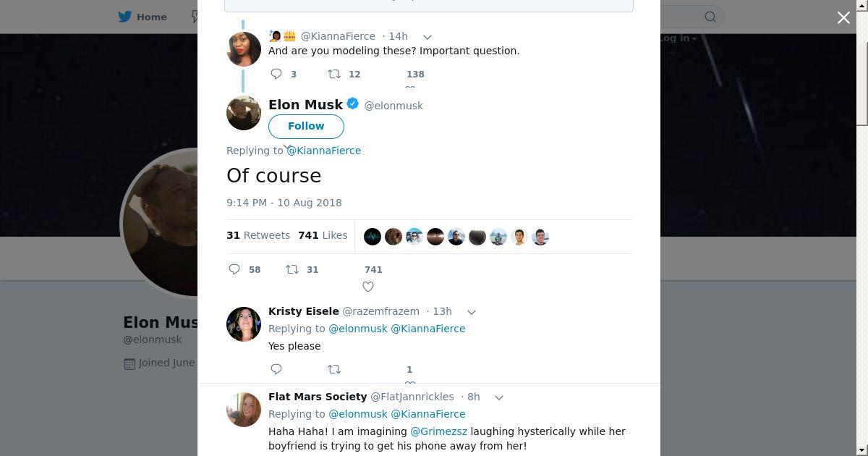The width and height of the screenshot is (868, 456).
Task: Like Elon Musk's tweet with heart icon
Action: pyautogui.click(x=368, y=287)
